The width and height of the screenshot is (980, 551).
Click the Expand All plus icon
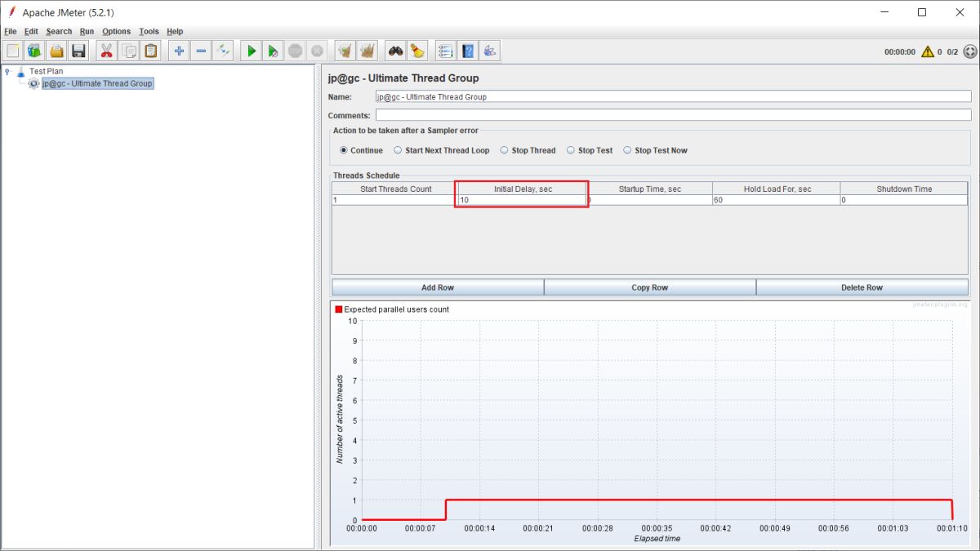[179, 51]
